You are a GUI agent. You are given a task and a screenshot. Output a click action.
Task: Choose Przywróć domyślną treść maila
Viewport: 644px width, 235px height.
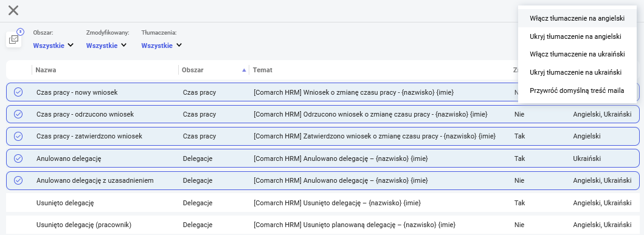pos(577,90)
